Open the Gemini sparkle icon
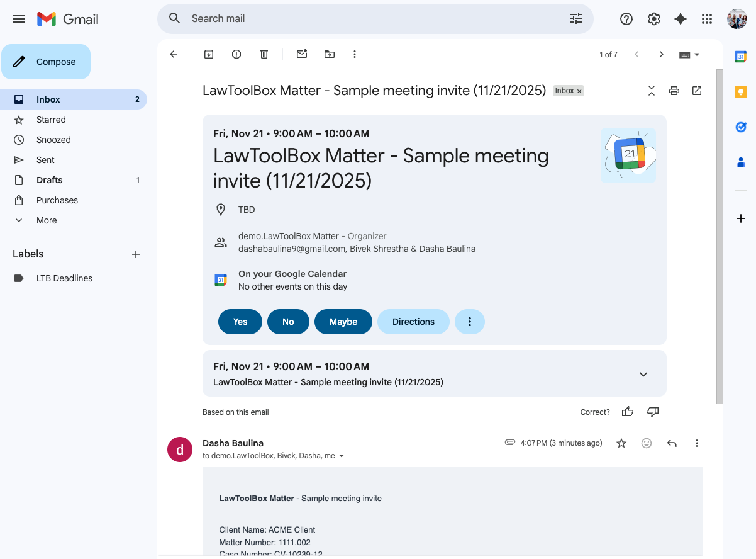 click(x=681, y=19)
